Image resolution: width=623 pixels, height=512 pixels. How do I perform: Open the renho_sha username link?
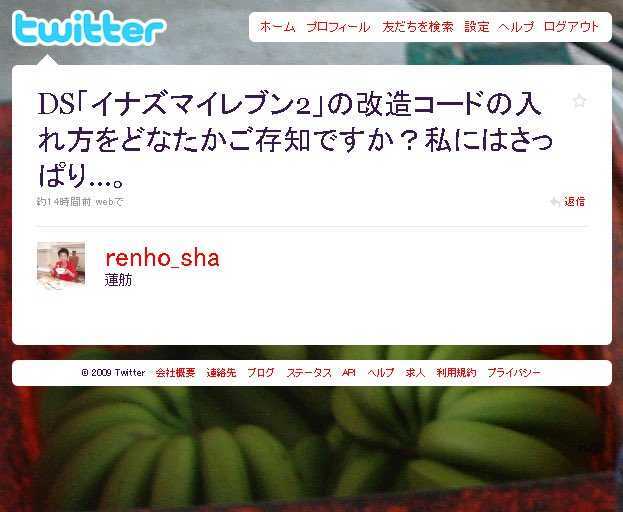click(x=162, y=258)
